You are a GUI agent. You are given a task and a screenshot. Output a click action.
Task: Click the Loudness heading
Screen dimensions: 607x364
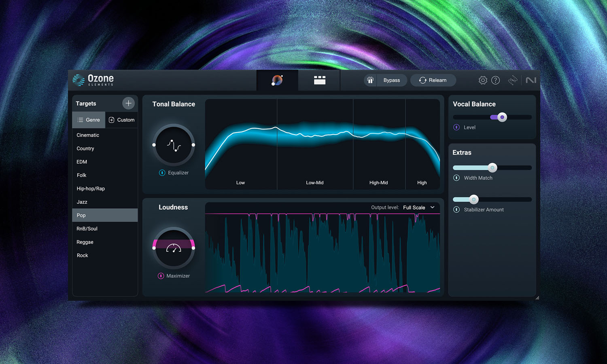[173, 207]
